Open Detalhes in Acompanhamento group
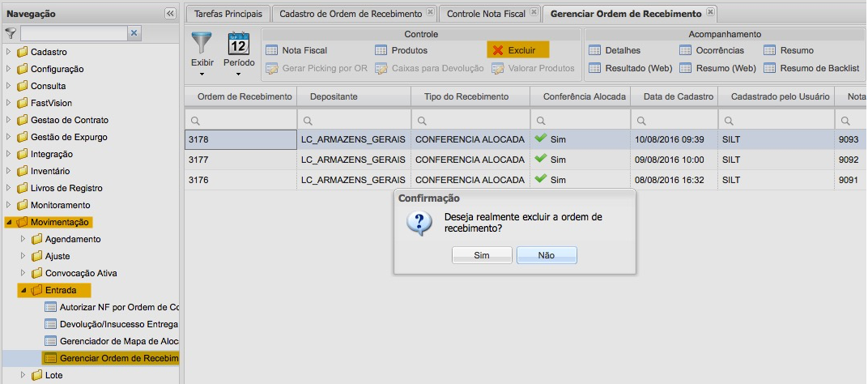This screenshot has width=868, height=384. 615,50
